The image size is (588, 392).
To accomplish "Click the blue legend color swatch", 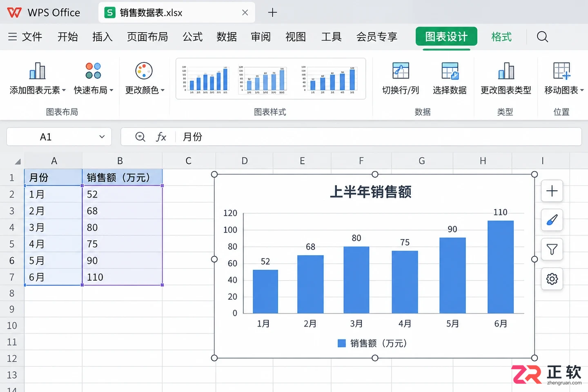I will pyautogui.click(x=342, y=343).
